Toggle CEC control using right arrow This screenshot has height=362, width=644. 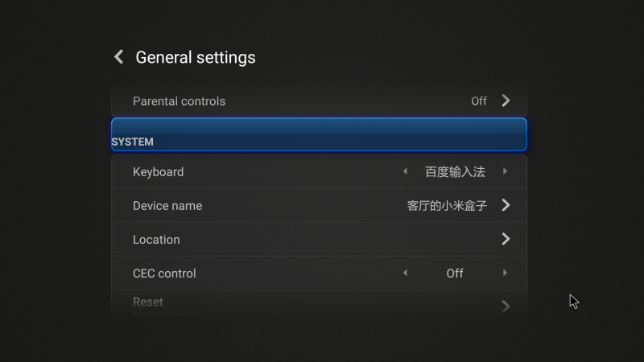pos(505,273)
